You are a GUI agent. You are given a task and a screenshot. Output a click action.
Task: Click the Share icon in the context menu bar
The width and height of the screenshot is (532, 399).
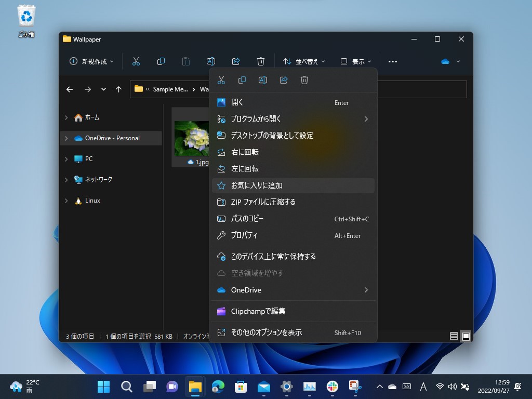point(283,79)
